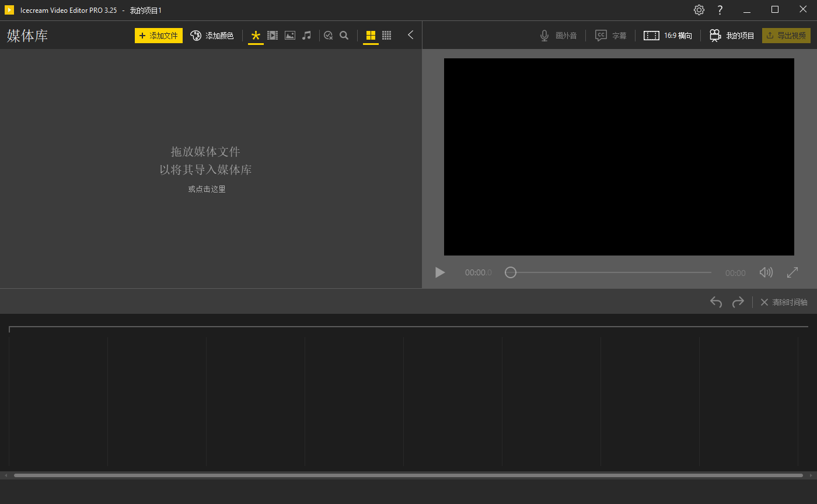Toggle the asterisk all-media filter
Image resolution: width=817 pixels, height=504 pixels.
point(255,35)
